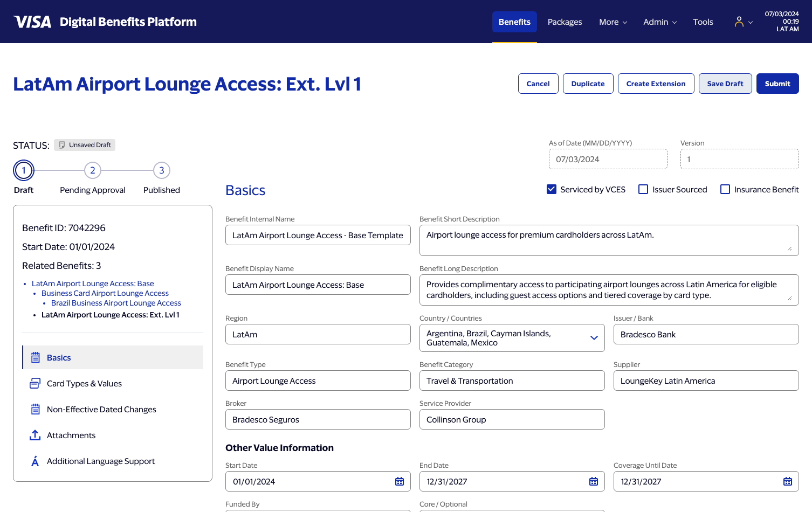Viewport: 812px width, 512px height.
Task: Uncheck the Serviced by VCES checkbox
Action: [x=552, y=189]
